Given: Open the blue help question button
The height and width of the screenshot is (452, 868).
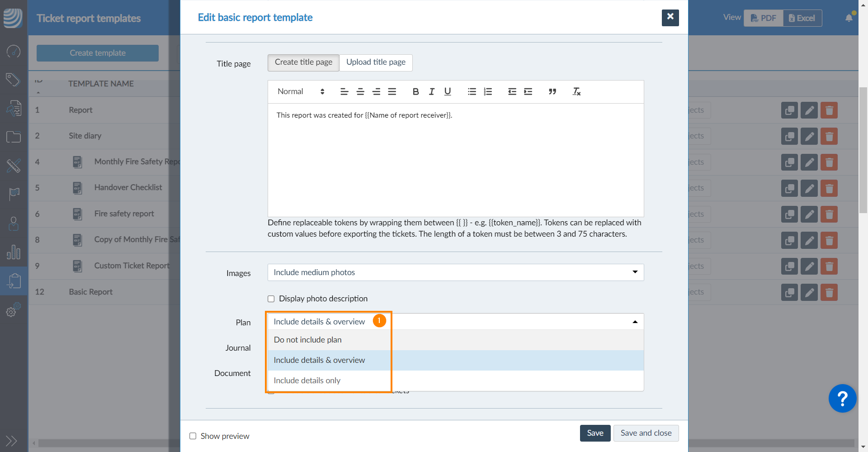Looking at the screenshot, I should (842, 399).
